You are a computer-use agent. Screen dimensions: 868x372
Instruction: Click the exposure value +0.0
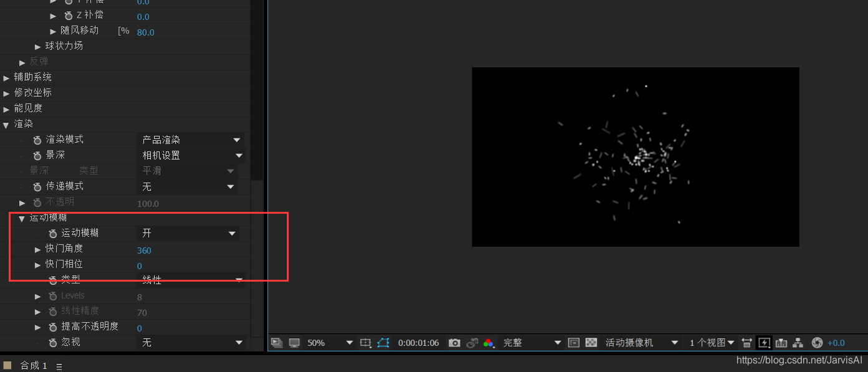(836, 343)
